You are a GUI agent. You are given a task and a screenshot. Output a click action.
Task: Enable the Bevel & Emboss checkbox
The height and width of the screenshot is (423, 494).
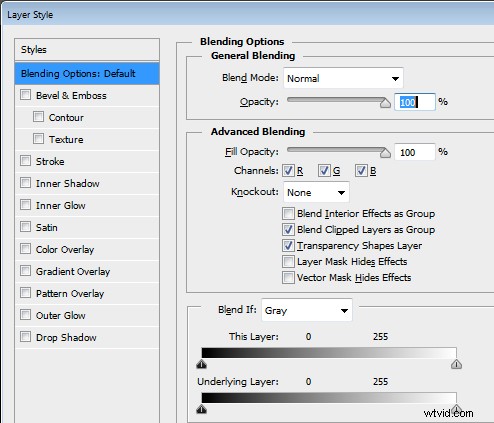[25, 95]
